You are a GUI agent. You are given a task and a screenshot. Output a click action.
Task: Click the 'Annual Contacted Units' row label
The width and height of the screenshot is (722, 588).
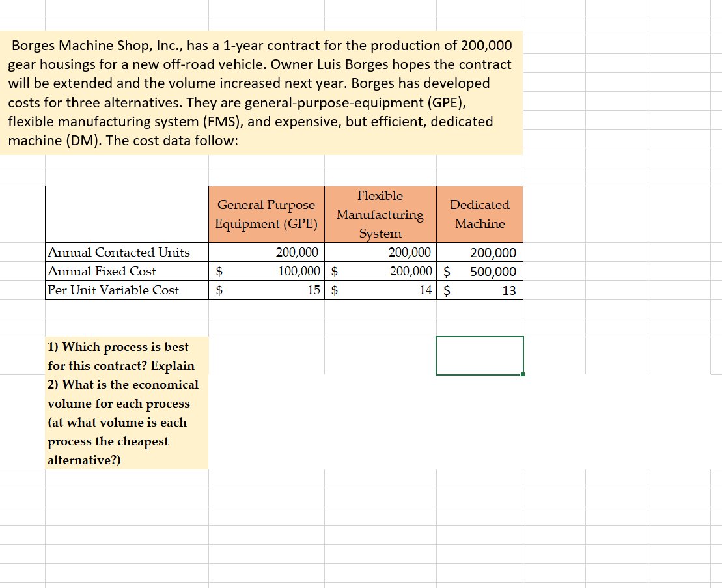126,253
